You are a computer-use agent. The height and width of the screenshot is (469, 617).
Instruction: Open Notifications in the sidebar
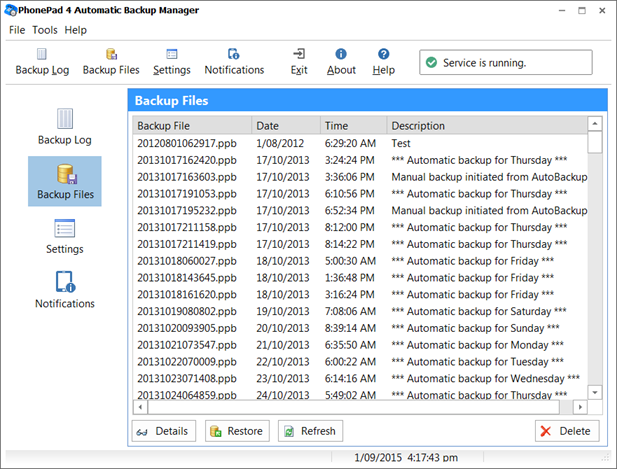pos(65,290)
